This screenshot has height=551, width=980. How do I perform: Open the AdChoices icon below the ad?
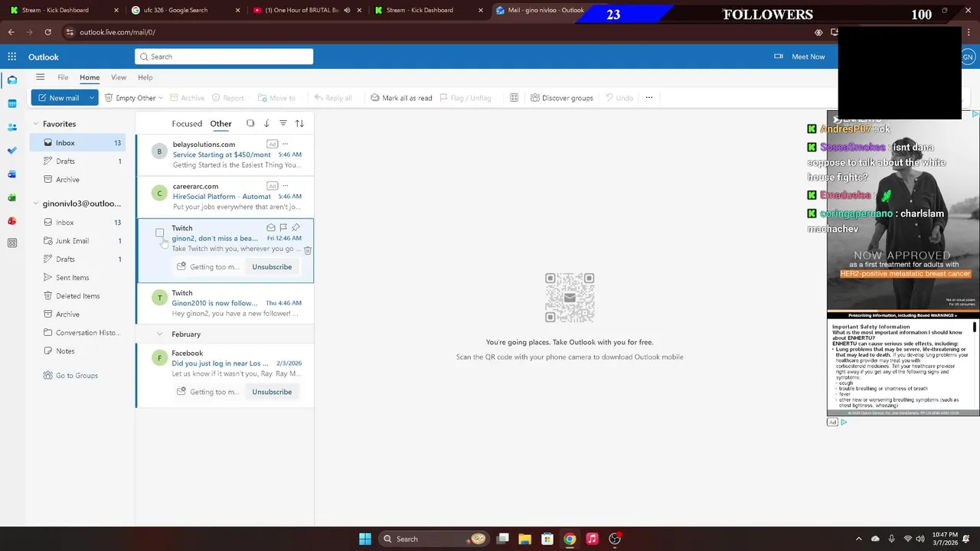tap(844, 422)
